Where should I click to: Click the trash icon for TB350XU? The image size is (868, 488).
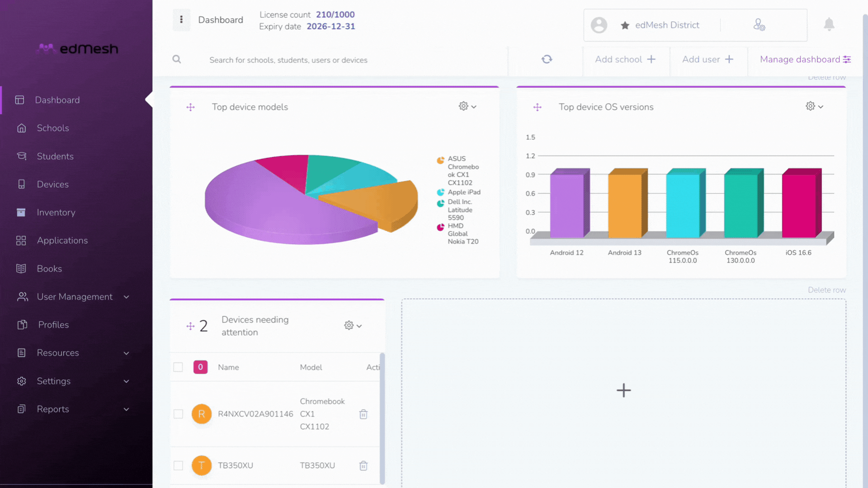click(x=363, y=465)
